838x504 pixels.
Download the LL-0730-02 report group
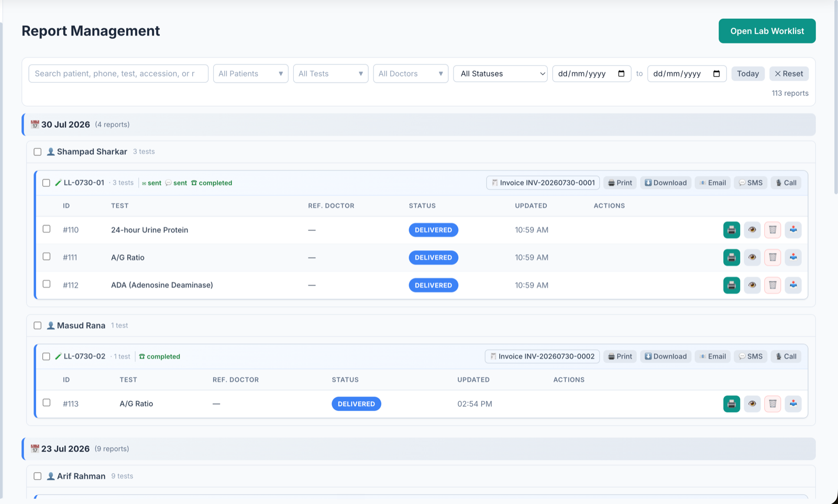pos(666,356)
